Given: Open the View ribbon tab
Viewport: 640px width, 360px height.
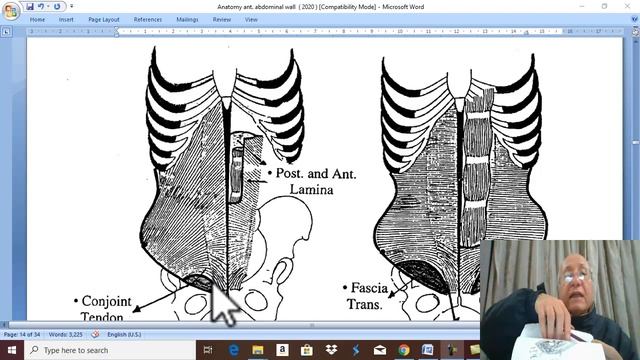Looking at the screenshot, I should 251,19.
